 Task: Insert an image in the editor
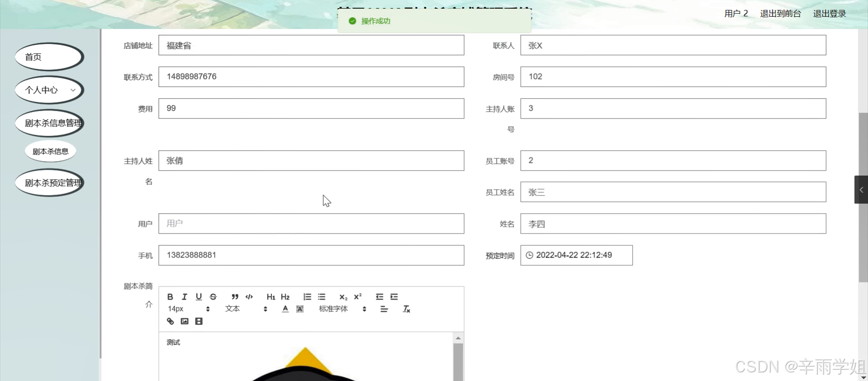pyautogui.click(x=184, y=321)
